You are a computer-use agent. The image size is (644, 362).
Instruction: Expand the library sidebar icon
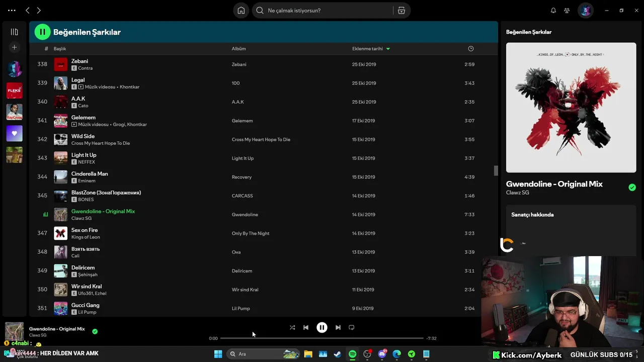14,32
